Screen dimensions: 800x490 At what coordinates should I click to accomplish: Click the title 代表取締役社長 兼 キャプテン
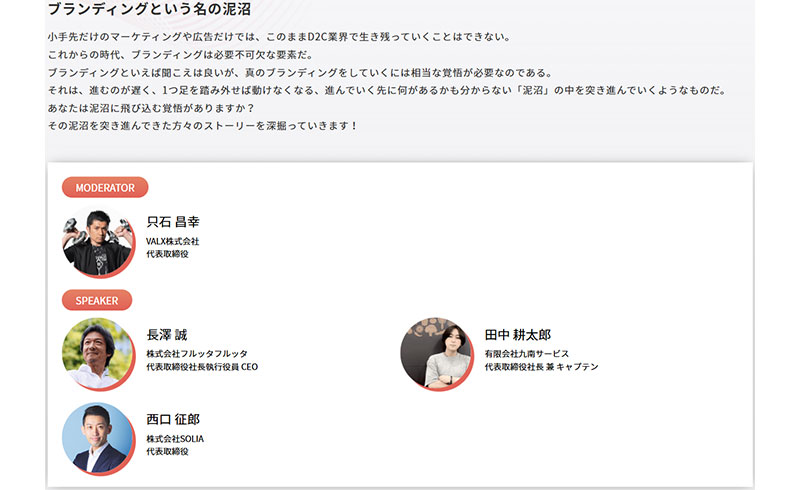[x=541, y=366]
